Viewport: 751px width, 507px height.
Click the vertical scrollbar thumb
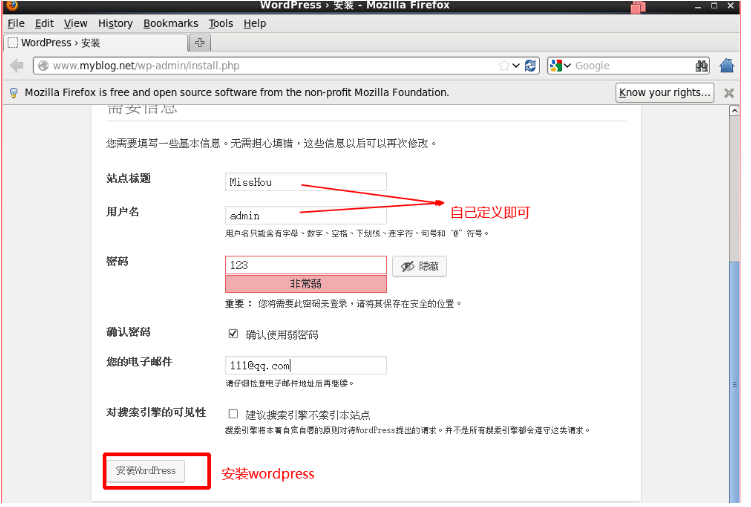click(734, 382)
